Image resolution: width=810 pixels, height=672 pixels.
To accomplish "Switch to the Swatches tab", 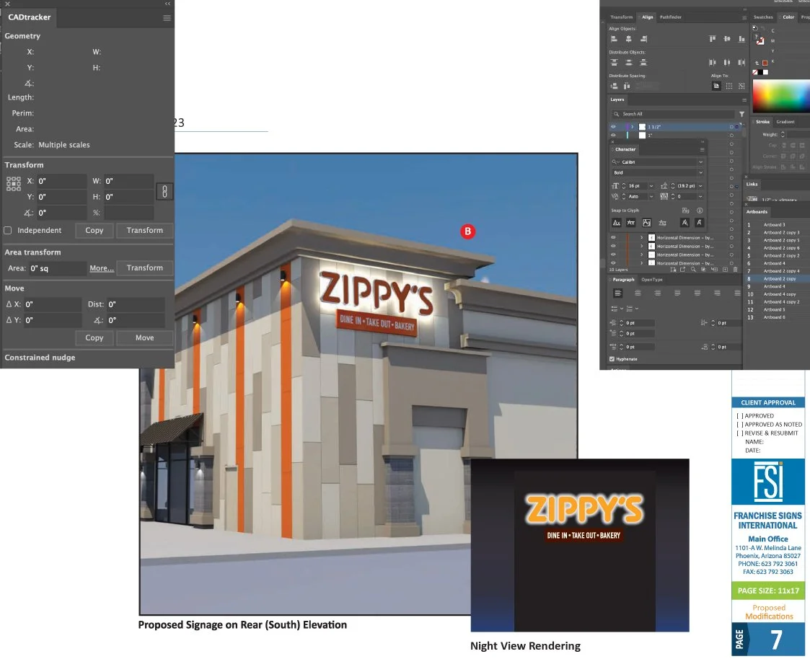I will (x=763, y=17).
